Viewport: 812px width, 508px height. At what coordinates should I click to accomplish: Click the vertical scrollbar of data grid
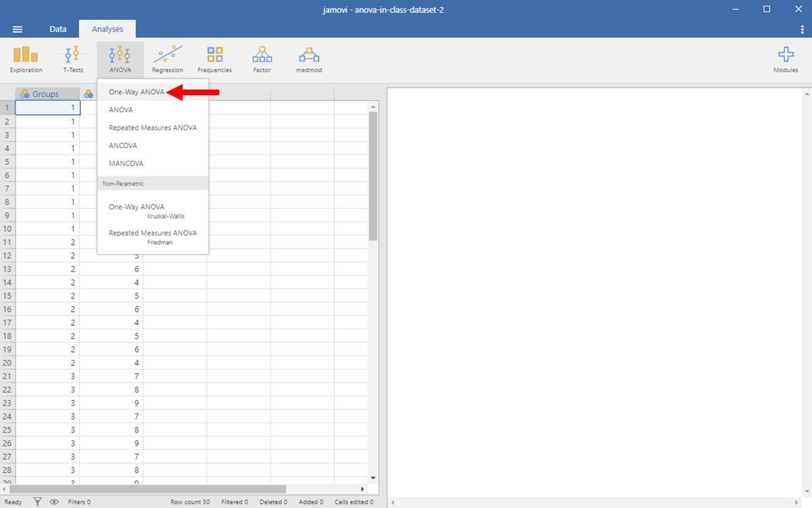pyautogui.click(x=373, y=176)
